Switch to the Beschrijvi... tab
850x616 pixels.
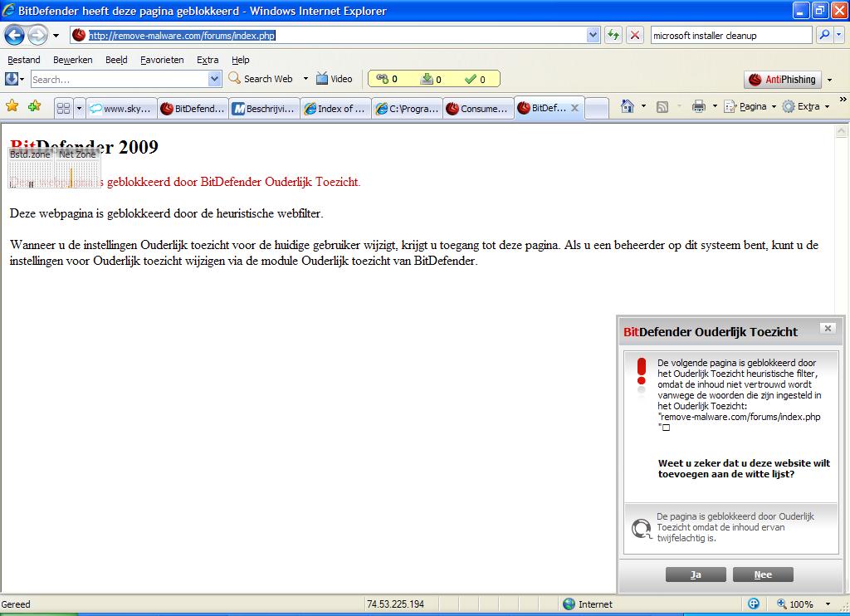pyautogui.click(x=264, y=109)
